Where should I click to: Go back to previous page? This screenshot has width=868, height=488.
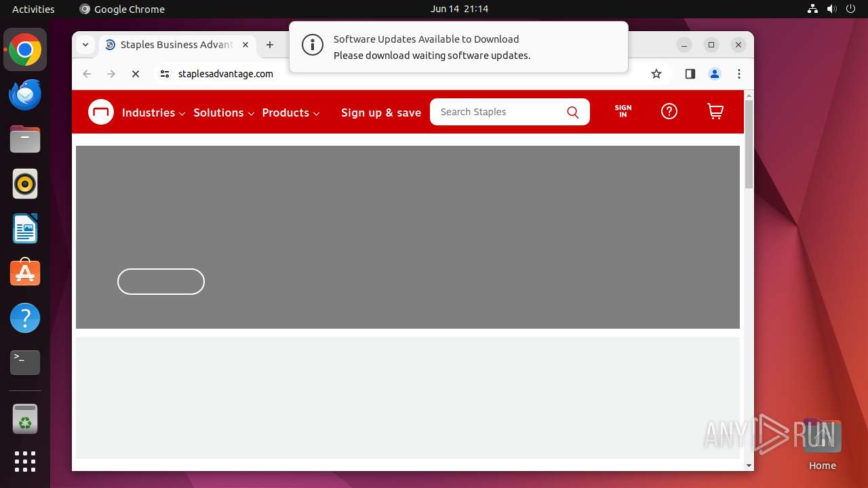[87, 74]
